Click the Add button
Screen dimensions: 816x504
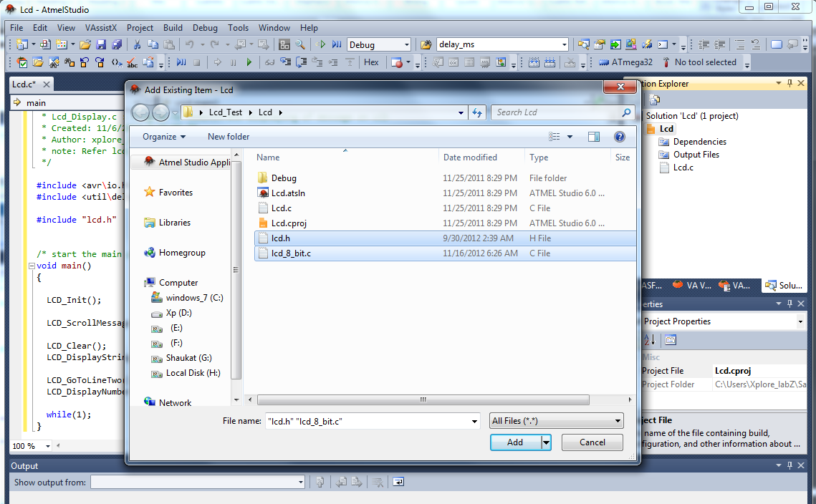(x=515, y=442)
